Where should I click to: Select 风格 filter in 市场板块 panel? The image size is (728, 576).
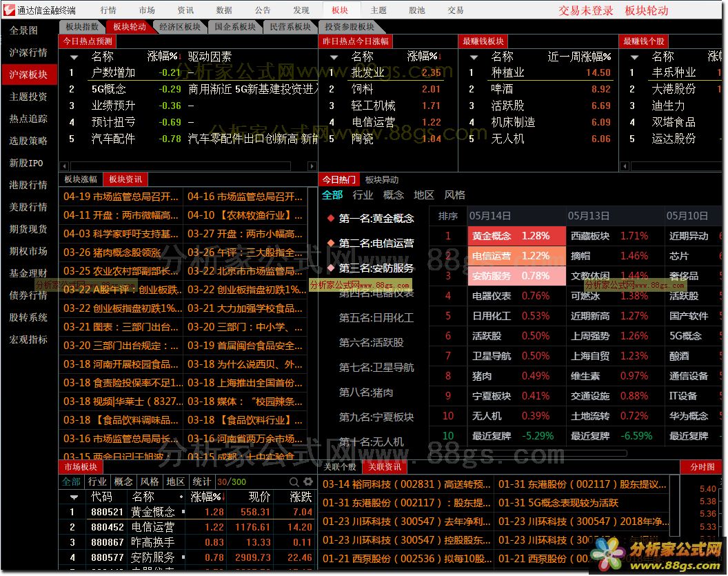click(149, 481)
